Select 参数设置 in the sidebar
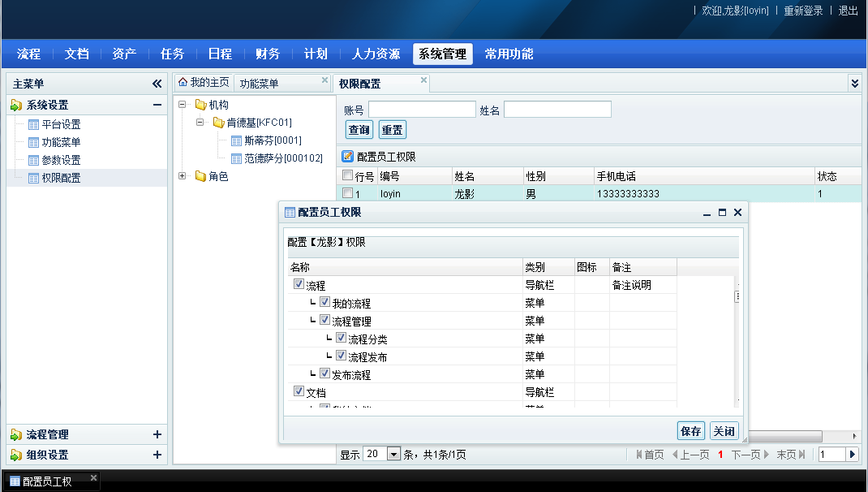The width and height of the screenshot is (868, 492). pos(61,160)
